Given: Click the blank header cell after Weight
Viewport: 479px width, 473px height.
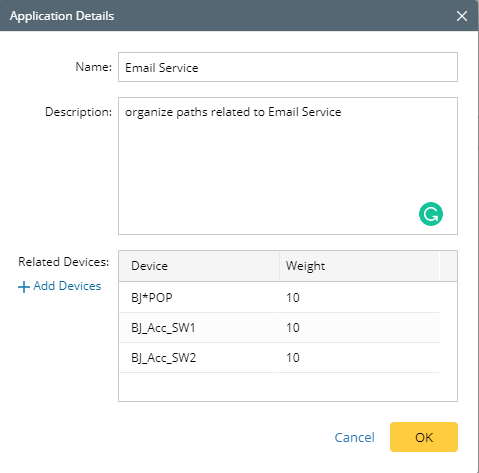Looking at the screenshot, I should [448, 266].
